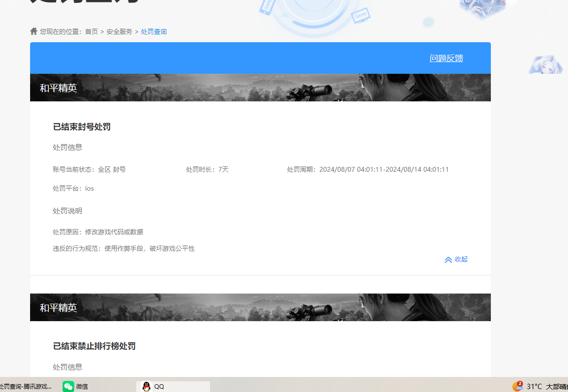Click the home icon in breadcrumb
This screenshot has width=568, height=392.
(33, 31)
